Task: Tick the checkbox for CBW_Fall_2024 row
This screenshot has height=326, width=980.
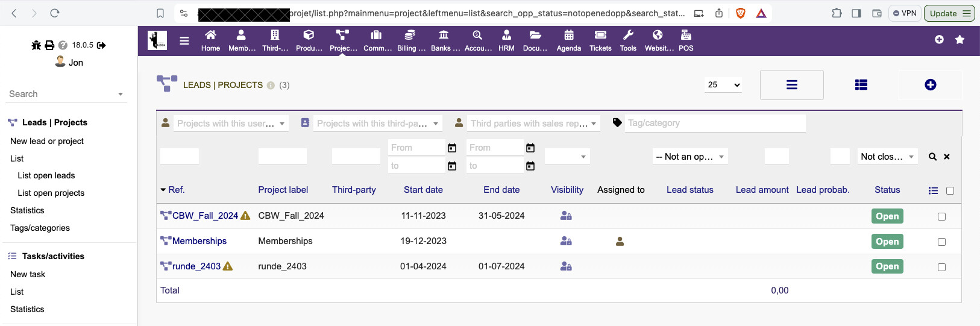Action: pos(941,216)
